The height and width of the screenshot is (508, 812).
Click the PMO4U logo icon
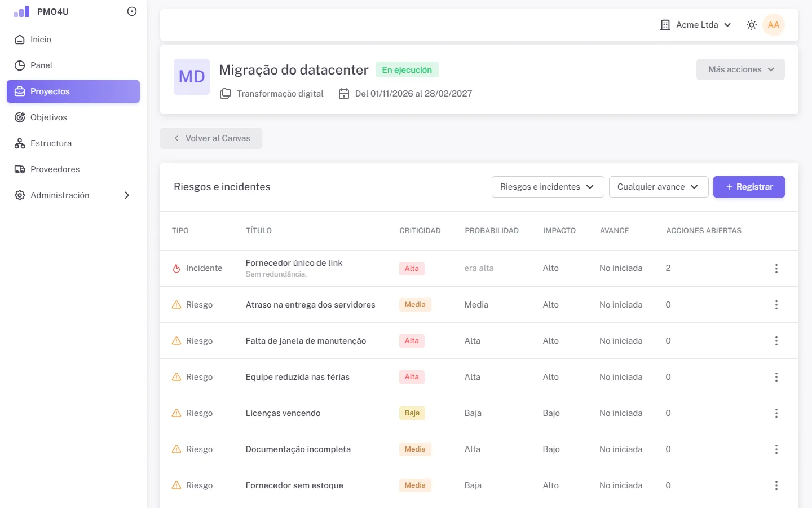tap(21, 11)
